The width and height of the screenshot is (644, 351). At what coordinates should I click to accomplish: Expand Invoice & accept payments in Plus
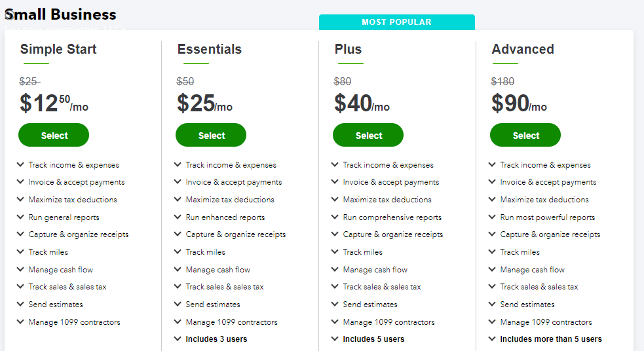385,182
